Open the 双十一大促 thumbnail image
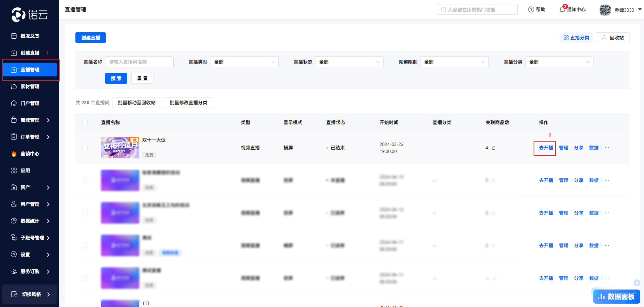This screenshot has width=644, height=307. 120,148
